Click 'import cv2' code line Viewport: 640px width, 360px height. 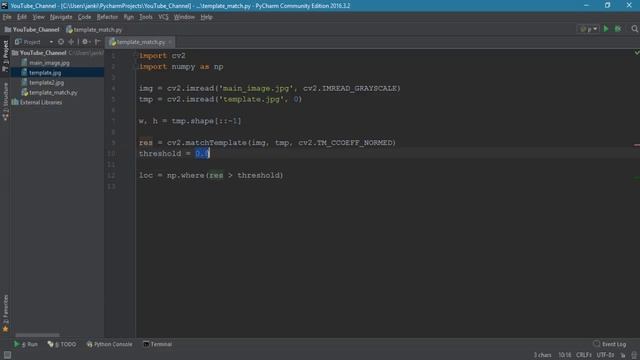tap(162, 56)
